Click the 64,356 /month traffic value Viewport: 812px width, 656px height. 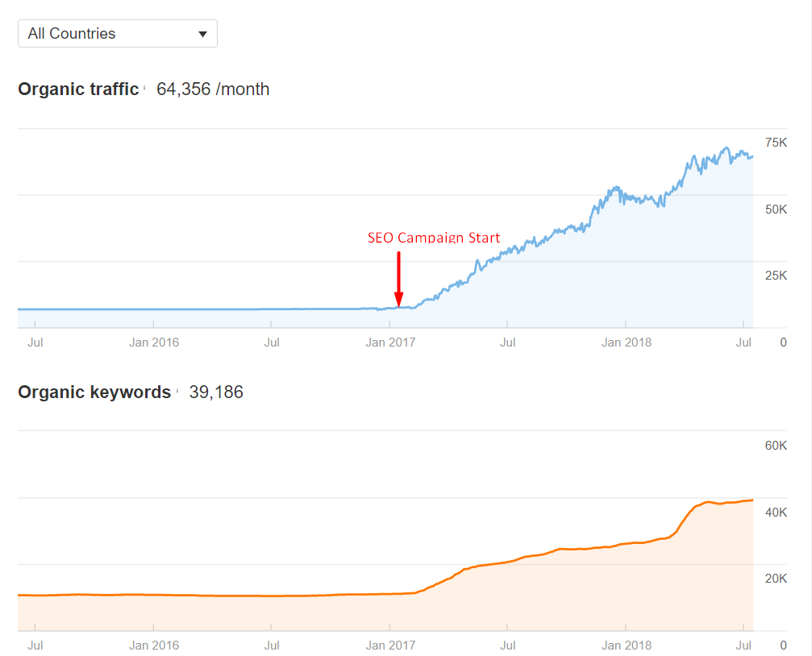coord(213,89)
